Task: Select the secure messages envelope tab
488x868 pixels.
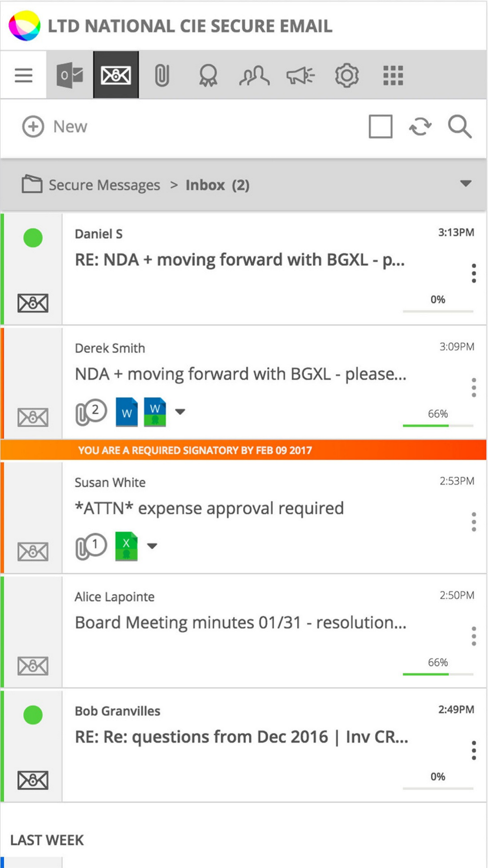Action: coord(116,75)
